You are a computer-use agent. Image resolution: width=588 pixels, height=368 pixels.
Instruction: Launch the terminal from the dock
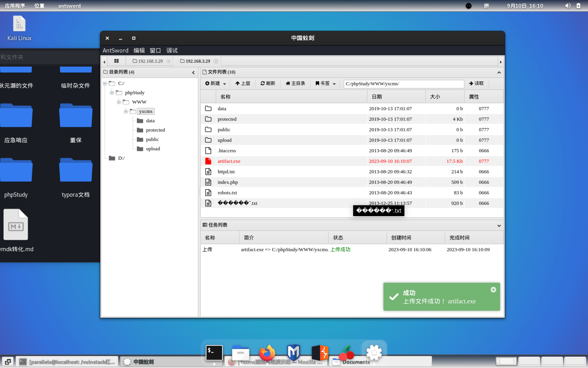tap(214, 353)
